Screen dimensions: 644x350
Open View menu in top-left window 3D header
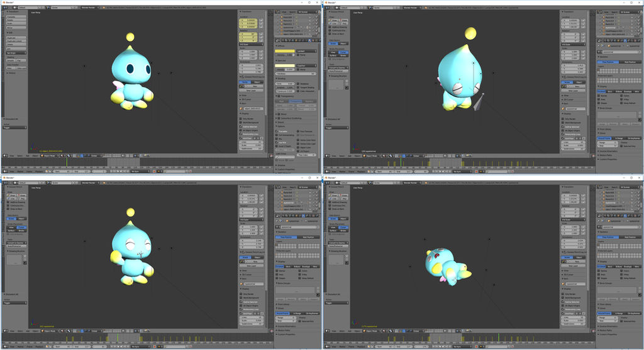12,156
